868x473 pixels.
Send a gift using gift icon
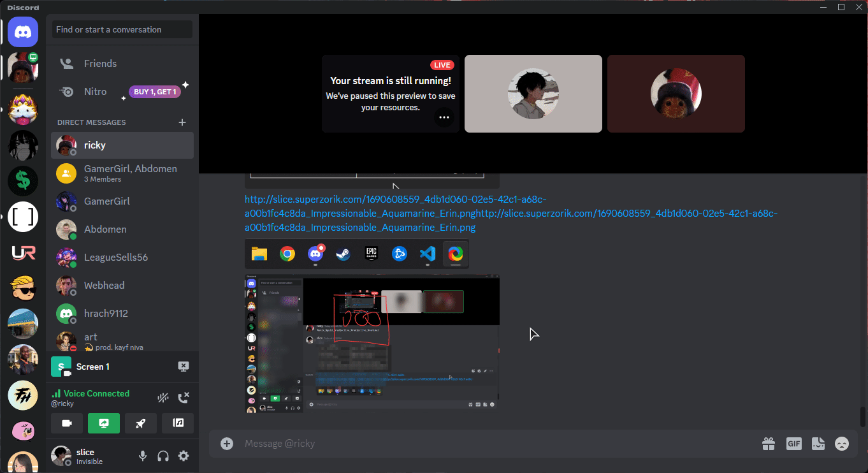click(x=769, y=444)
